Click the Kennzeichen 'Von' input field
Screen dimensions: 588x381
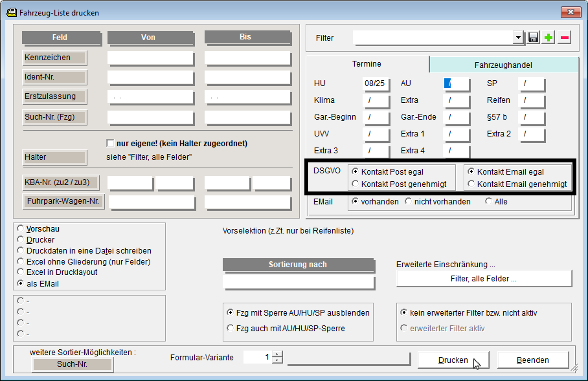click(x=150, y=58)
